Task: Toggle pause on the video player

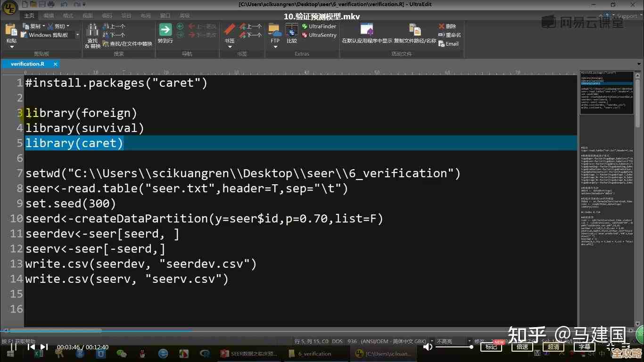Action: (x=14, y=347)
